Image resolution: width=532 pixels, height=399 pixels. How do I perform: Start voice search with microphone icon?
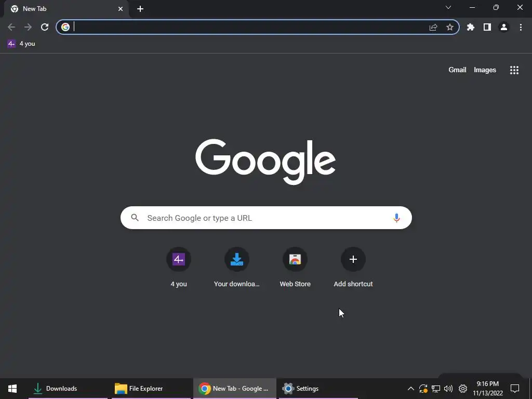point(396,218)
